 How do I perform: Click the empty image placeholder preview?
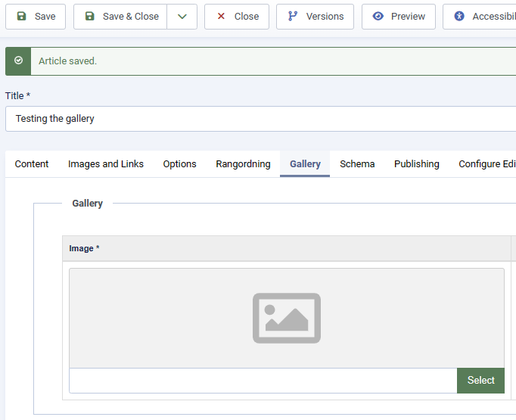286,318
